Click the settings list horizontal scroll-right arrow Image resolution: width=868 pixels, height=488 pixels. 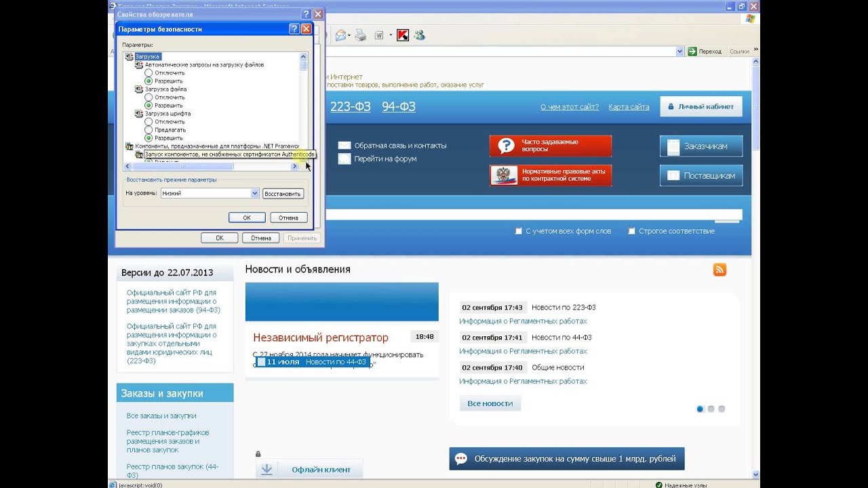(294, 167)
